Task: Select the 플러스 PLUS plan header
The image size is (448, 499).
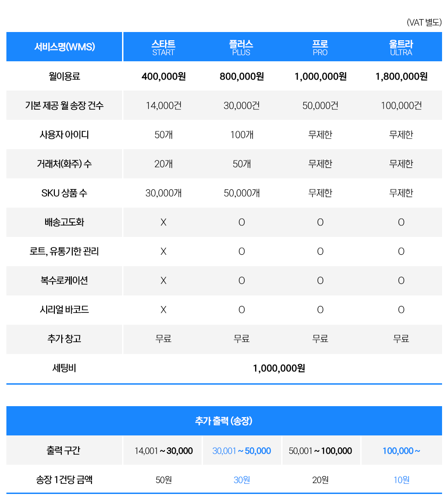Action: pos(241,48)
